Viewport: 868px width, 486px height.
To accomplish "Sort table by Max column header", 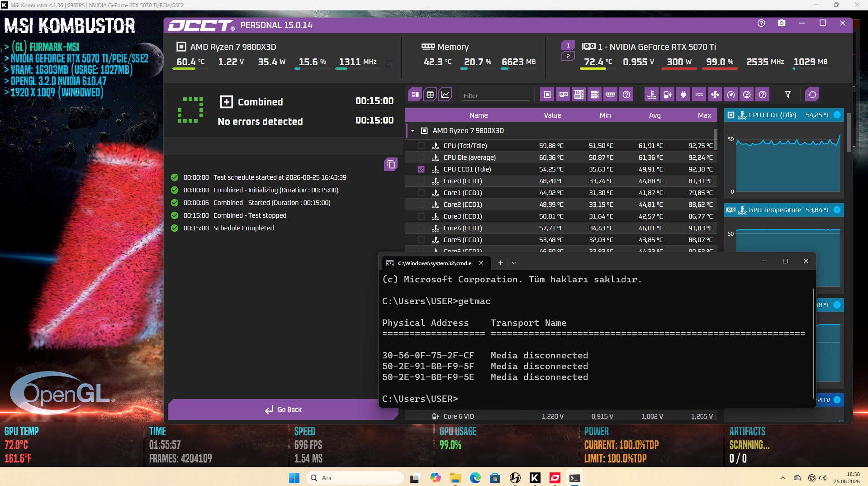I will point(704,115).
